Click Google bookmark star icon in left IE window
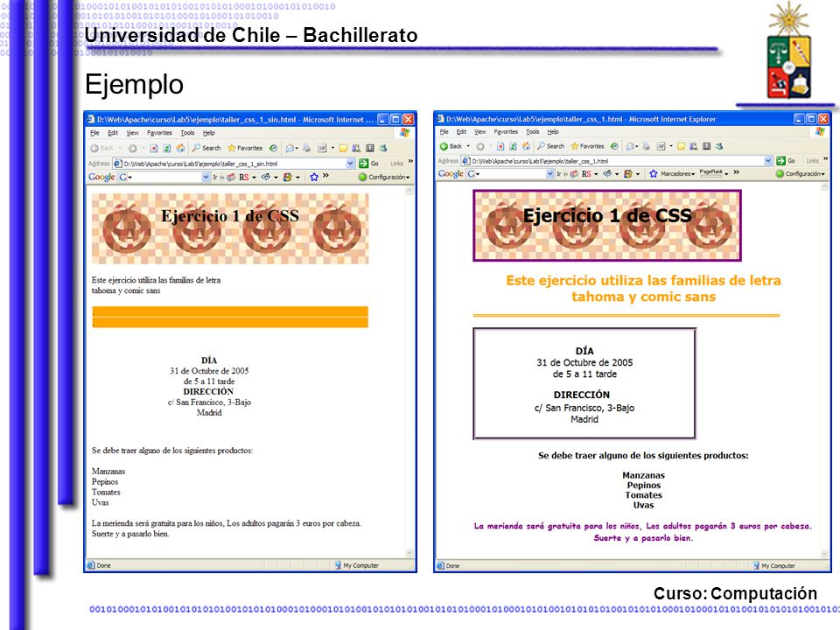 click(314, 177)
